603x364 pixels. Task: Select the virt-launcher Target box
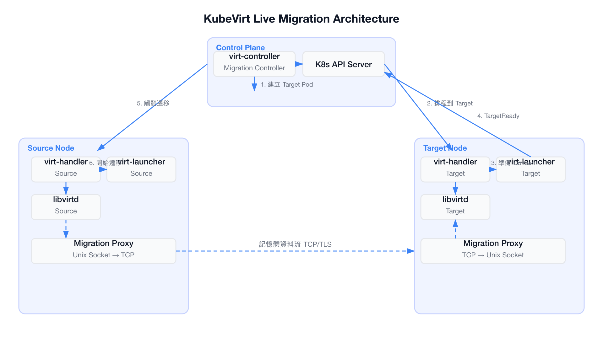click(531, 169)
